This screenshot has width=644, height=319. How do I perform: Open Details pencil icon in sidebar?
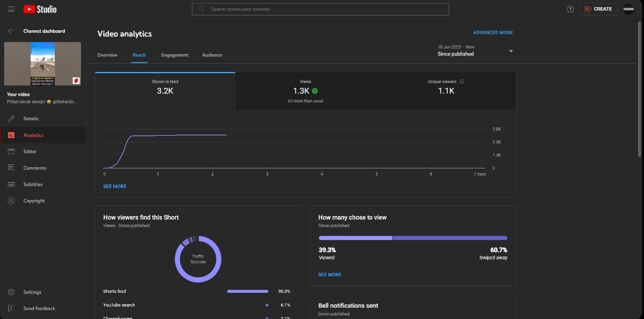(11, 118)
